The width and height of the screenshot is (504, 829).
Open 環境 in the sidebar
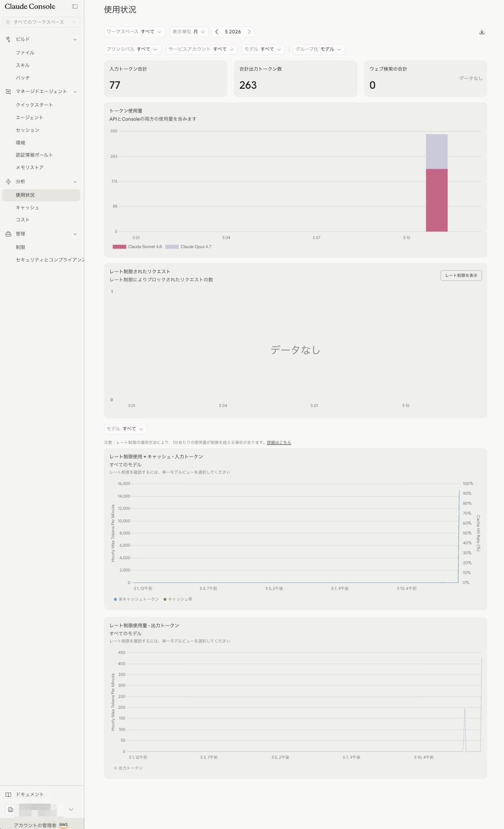(x=20, y=143)
